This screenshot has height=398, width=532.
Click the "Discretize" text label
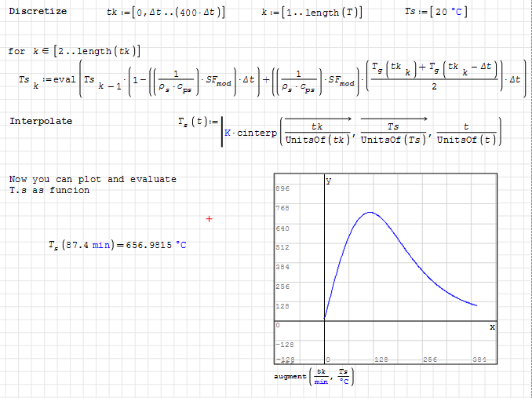tap(38, 12)
